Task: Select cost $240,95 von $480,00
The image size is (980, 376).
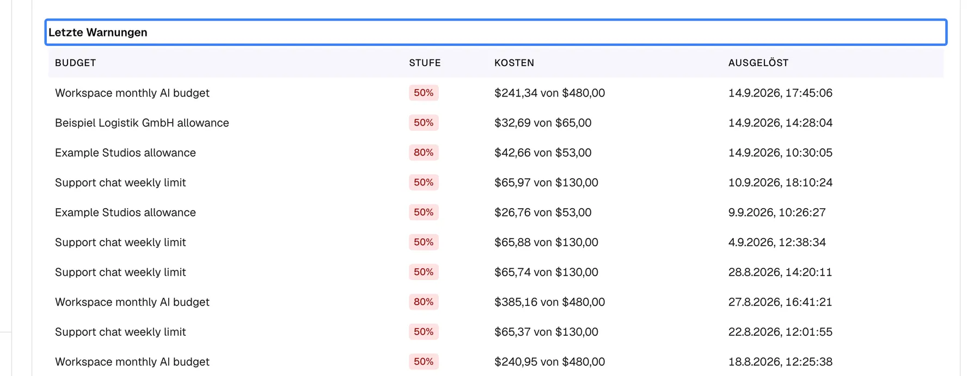Action: [549, 362]
